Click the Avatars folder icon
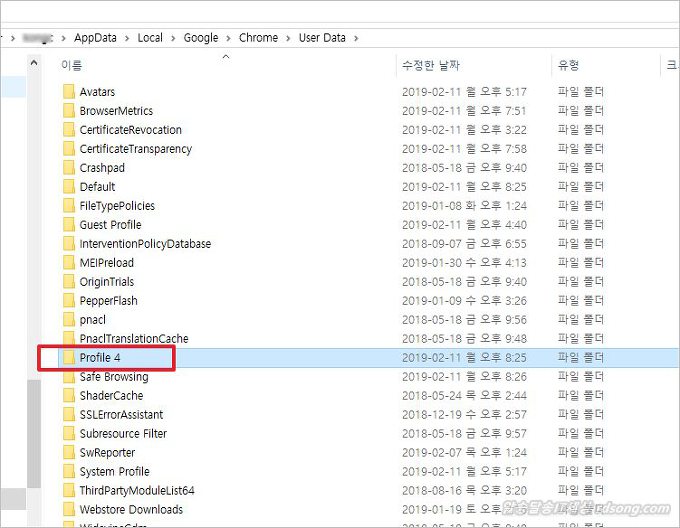The width and height of the screenshot is (680, 528). click(x=68, y=92)
